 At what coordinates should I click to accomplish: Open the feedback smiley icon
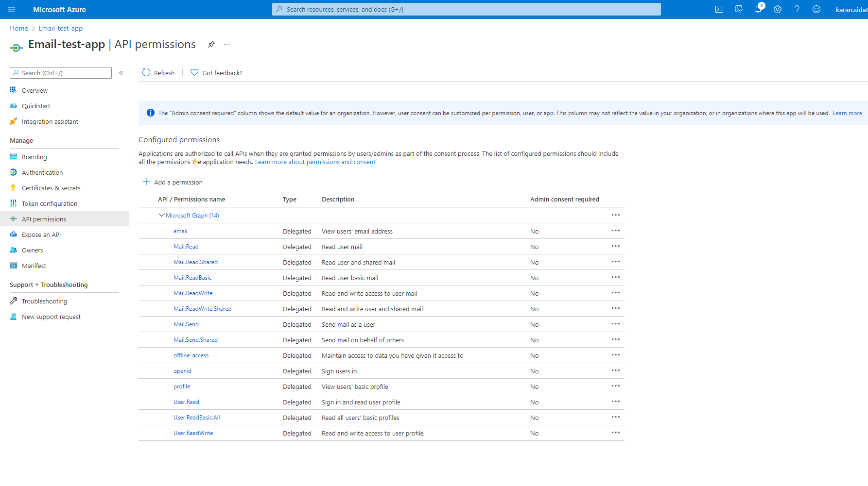pos(816,9)
